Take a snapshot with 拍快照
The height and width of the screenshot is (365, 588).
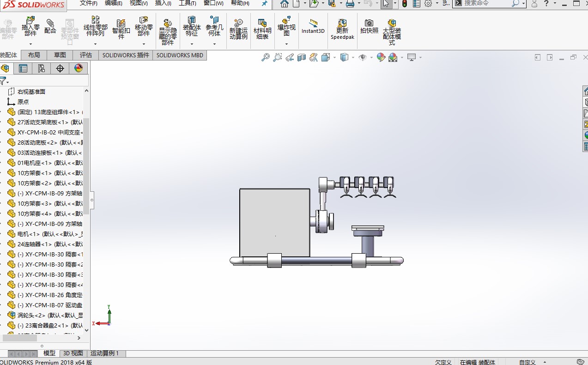click(x=369, y=27)
